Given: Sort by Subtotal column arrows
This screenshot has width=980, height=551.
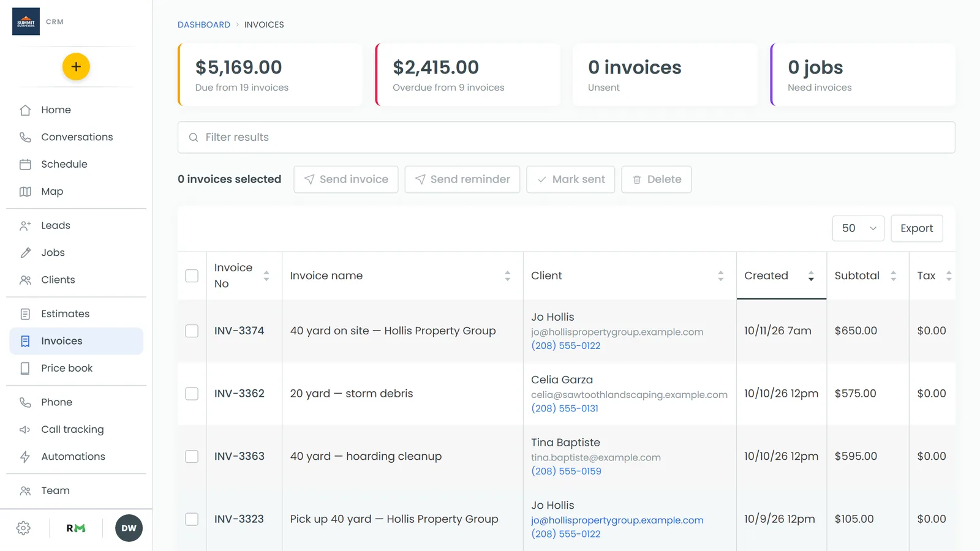Looking at the screenshot, I should click(894, 276).
